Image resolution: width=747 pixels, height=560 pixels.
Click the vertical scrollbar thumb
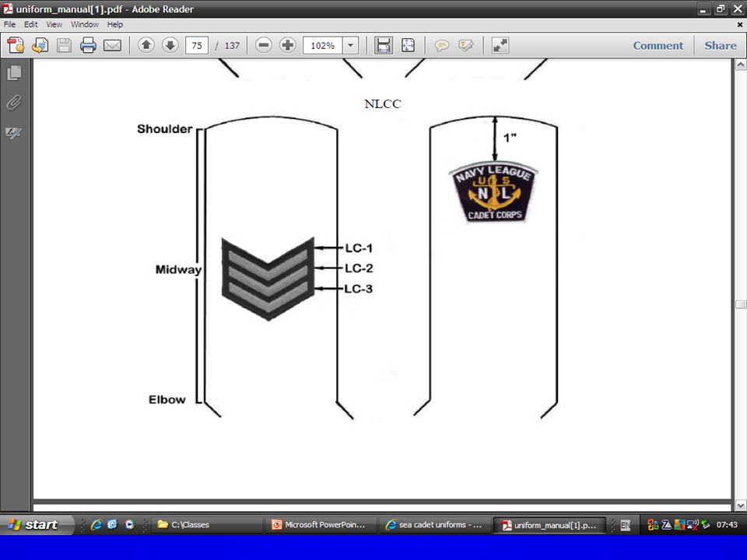coord(741,304)
